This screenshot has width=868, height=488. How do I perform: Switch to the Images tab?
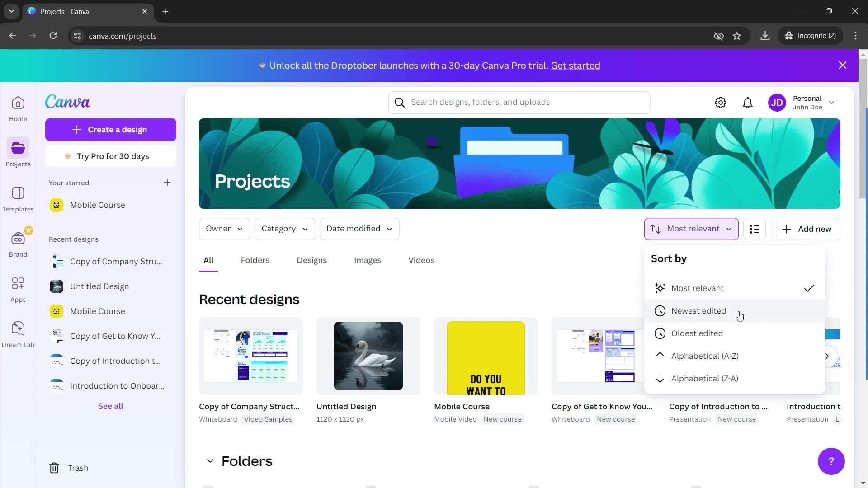tap(367, 260)
